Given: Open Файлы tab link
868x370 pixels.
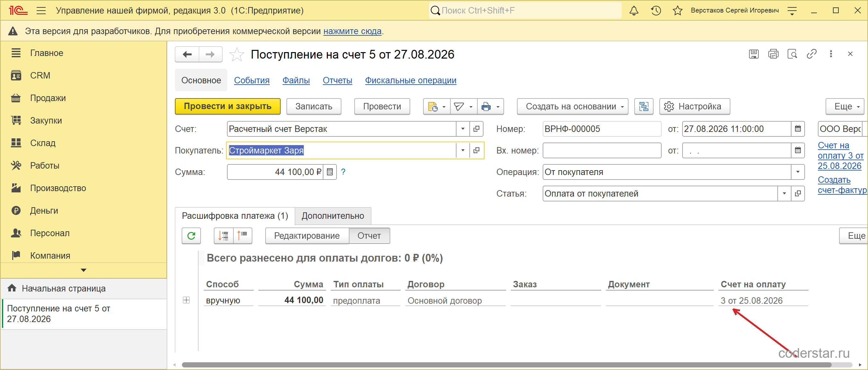Looking at the screenshot, I should pos(296,80).
